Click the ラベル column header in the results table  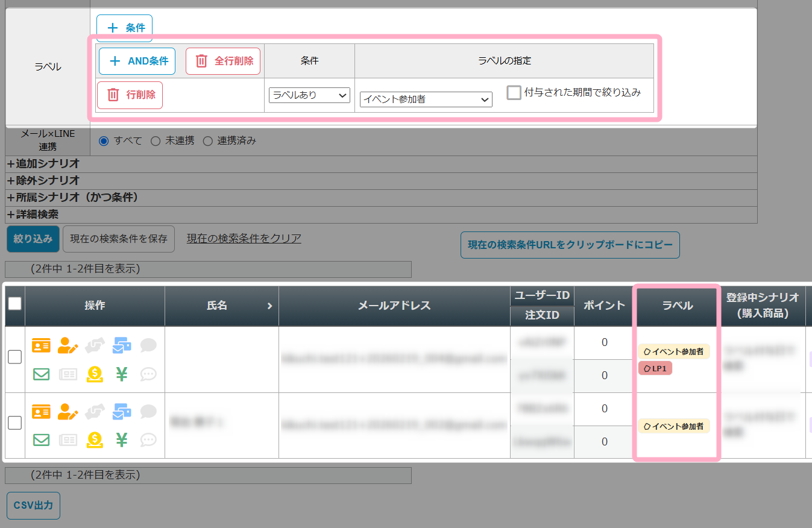tap(678, 306)
